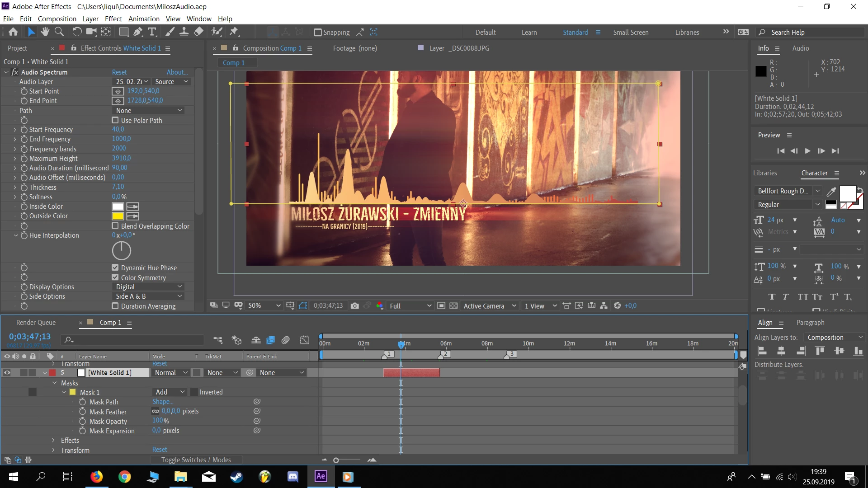Select the Horizontal Type tool
Viewport: 868px width, 488px height.
(x=152, y=32)
